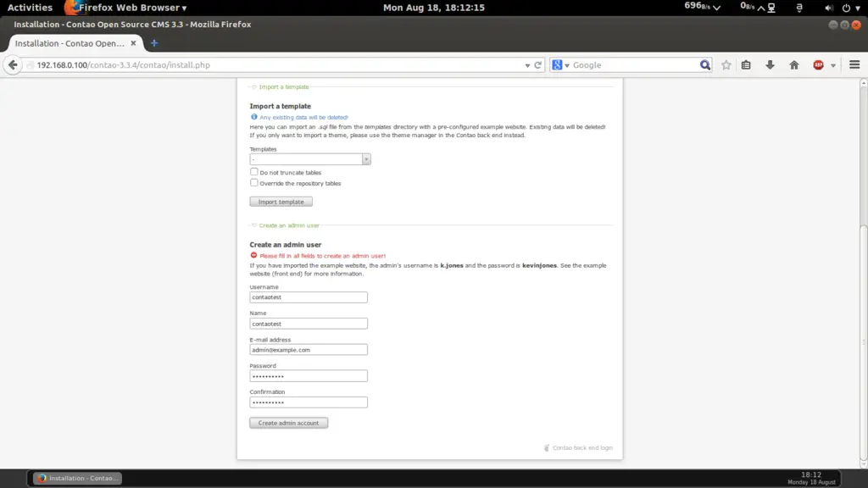Click the E-mail address field

coord(309,350)
